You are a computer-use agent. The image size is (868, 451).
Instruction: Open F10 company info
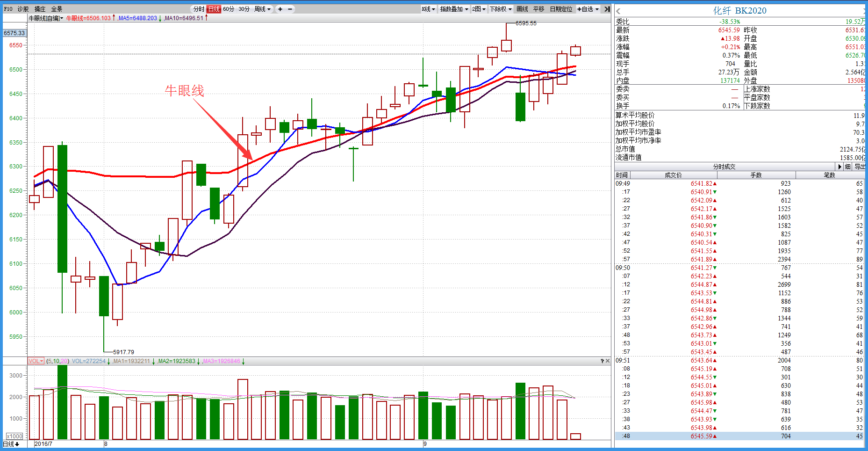tap(8, 9)
